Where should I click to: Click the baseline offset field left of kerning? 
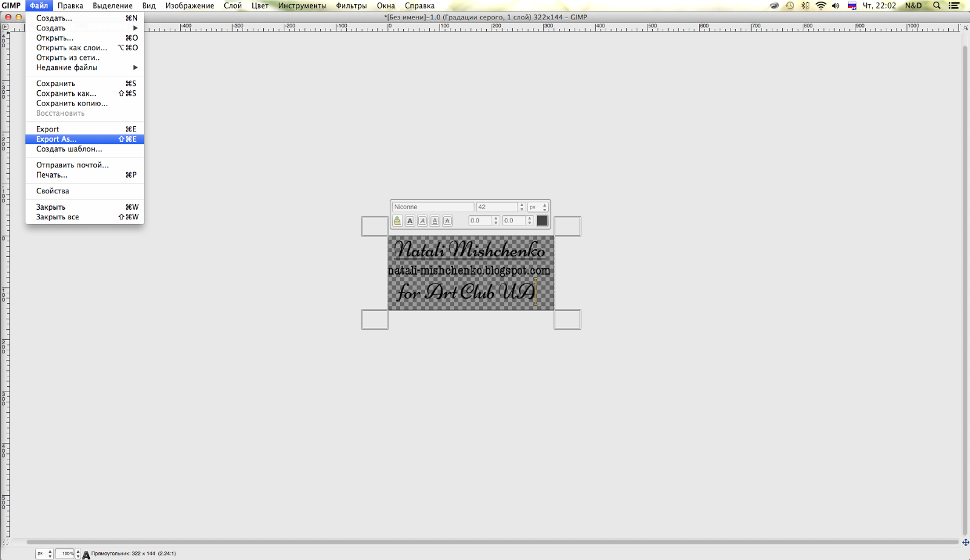(480, 221)
